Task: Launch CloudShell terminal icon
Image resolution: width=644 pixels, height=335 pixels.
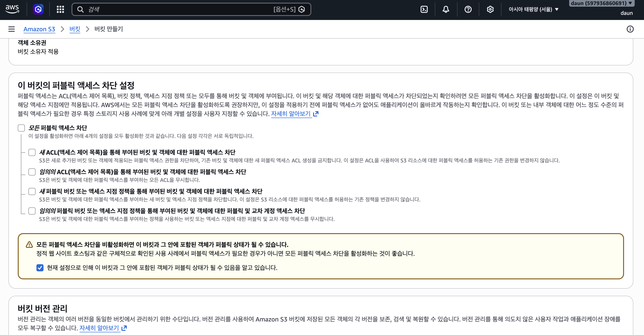Action: [x=424, y=9]
